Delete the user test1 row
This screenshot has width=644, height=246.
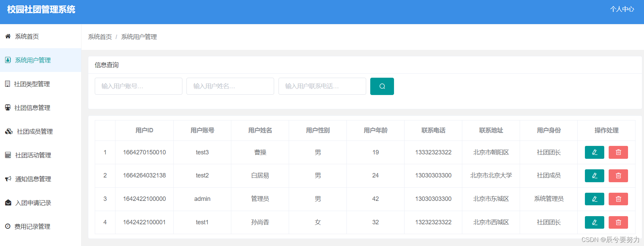tap(618, 222)
